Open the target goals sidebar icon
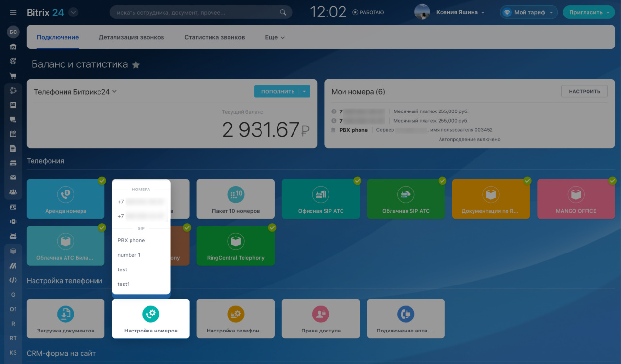The width and height of the screenshot is (621, 364). (13, 61)
